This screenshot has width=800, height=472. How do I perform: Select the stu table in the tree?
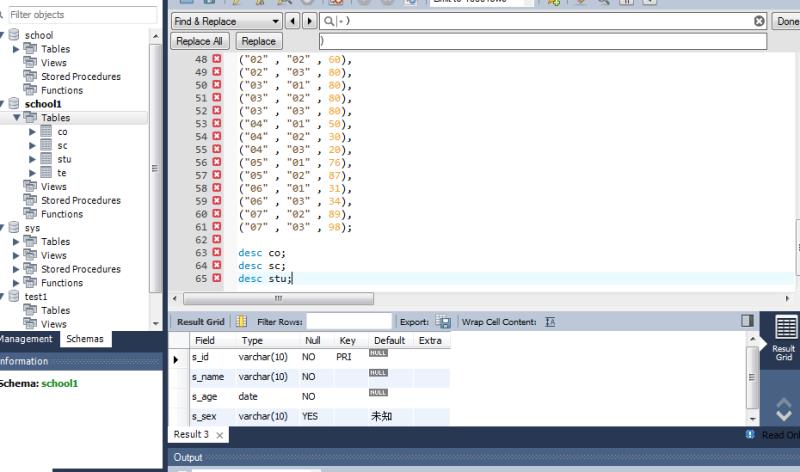tap(64, 159)
